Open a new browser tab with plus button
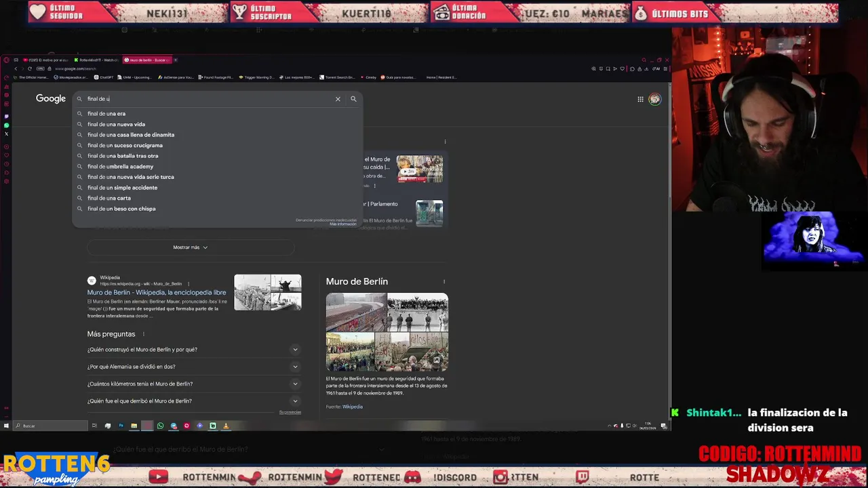 [x=176, y=60]
